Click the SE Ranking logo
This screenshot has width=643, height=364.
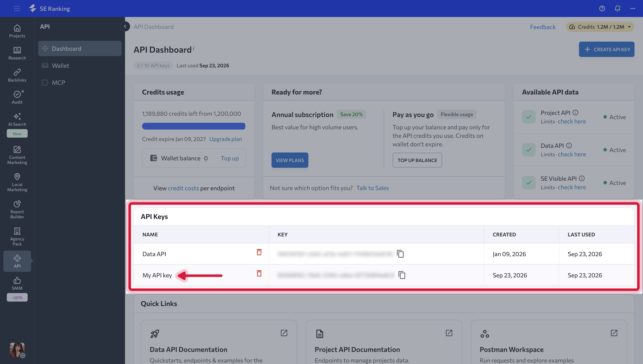pos(49,8)
